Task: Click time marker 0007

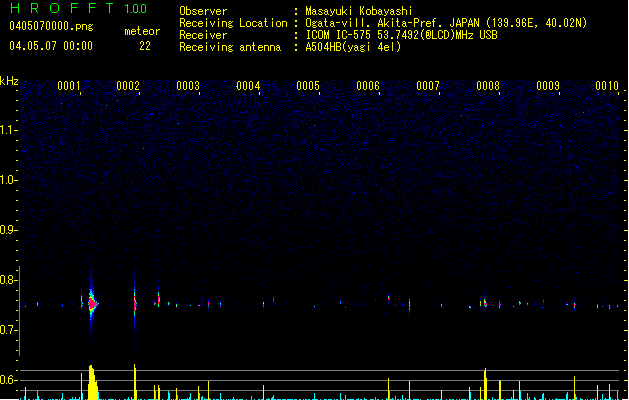Action: [x=428, y=86]
